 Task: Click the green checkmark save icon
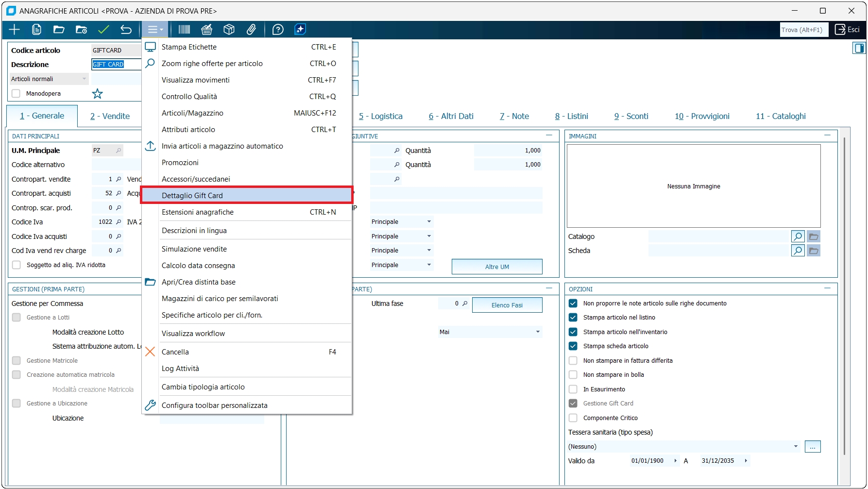point(103,30)
